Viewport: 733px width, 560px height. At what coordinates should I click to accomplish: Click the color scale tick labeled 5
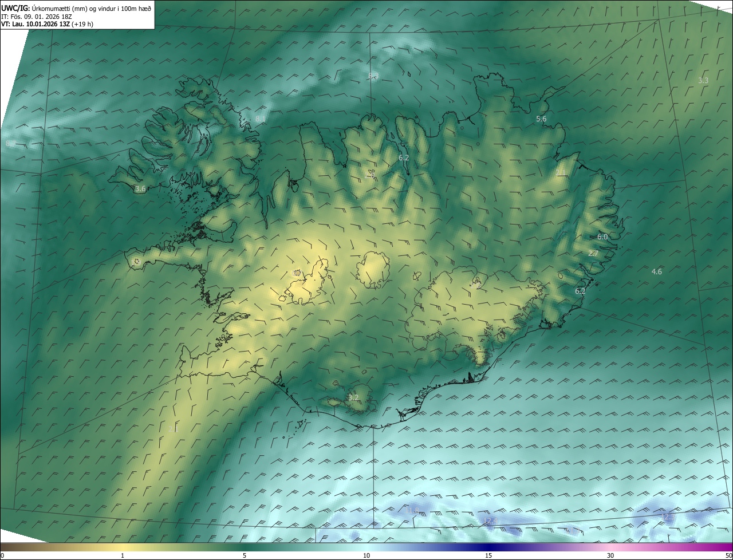[x=245, y=555]
